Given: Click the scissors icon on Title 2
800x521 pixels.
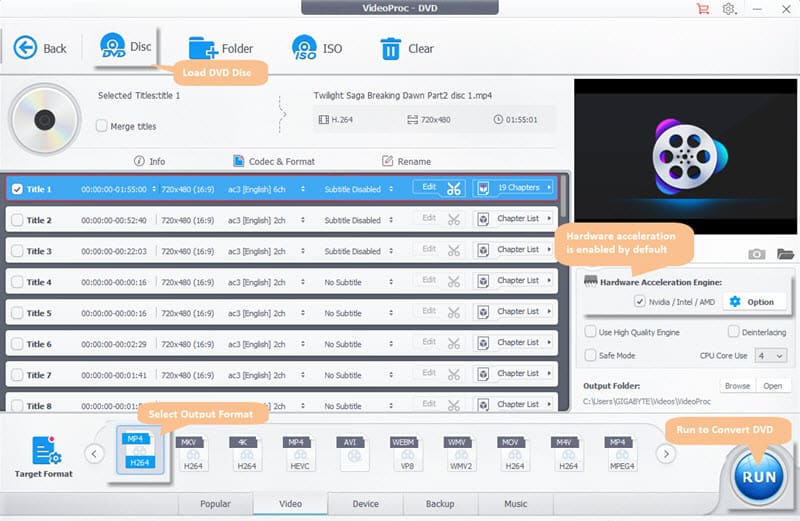Looking at the screenshot, I should pyautogui.click(x=454, y=220).
